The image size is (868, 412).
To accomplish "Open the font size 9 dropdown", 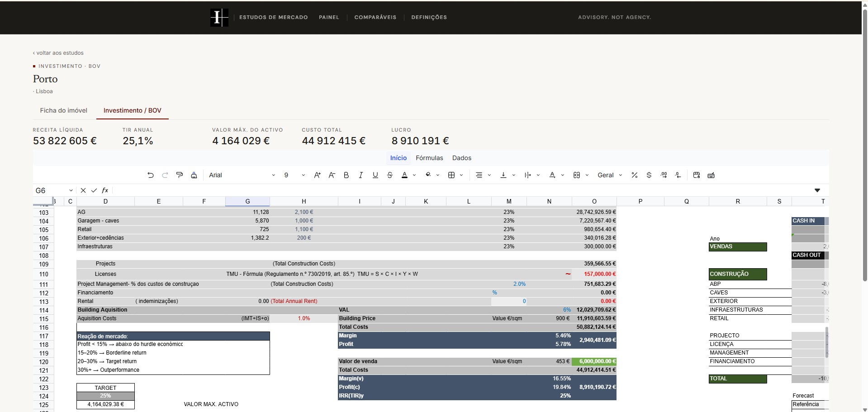I will point(294,175).
